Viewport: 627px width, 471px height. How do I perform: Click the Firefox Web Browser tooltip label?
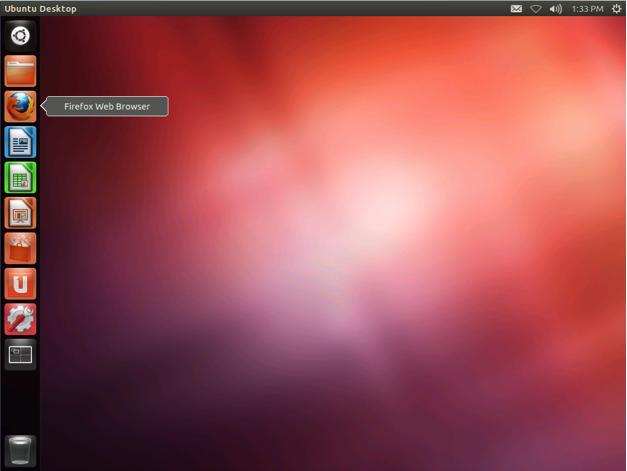[x=107, y=106]
